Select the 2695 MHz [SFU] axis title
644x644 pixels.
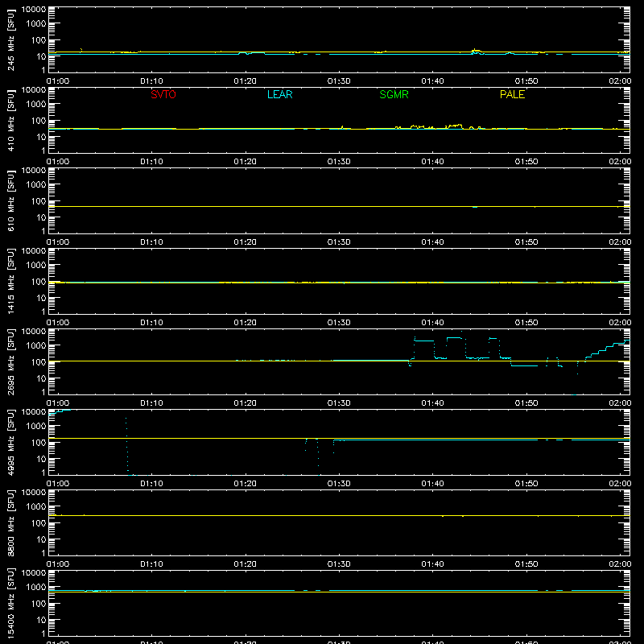10,361
